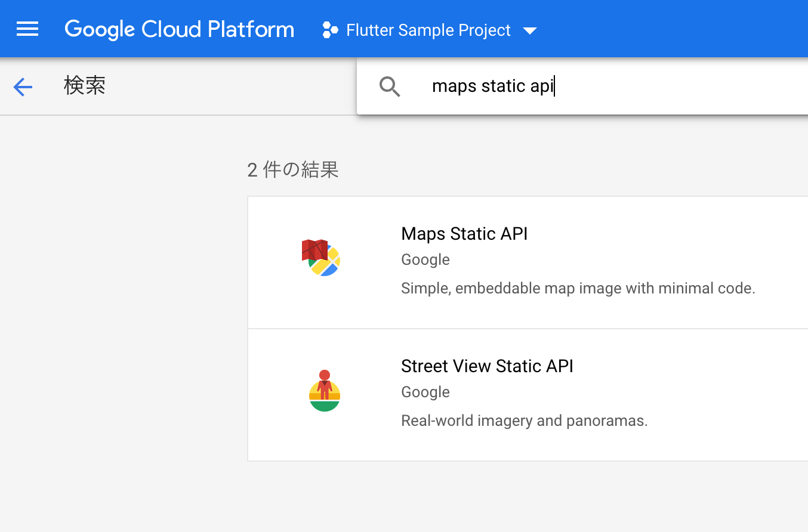
Task: Open the Flutter Sample Project selector
Action: click(x=429, y=30)
